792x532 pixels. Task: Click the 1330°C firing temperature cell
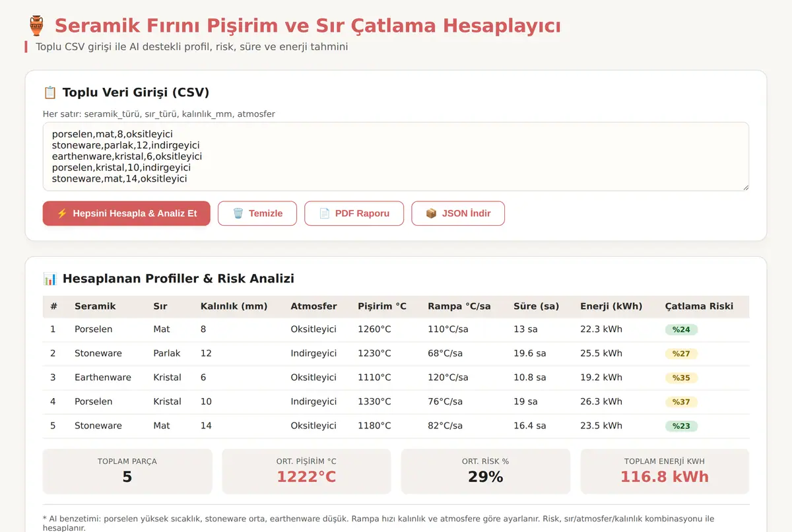pos(374,401)
